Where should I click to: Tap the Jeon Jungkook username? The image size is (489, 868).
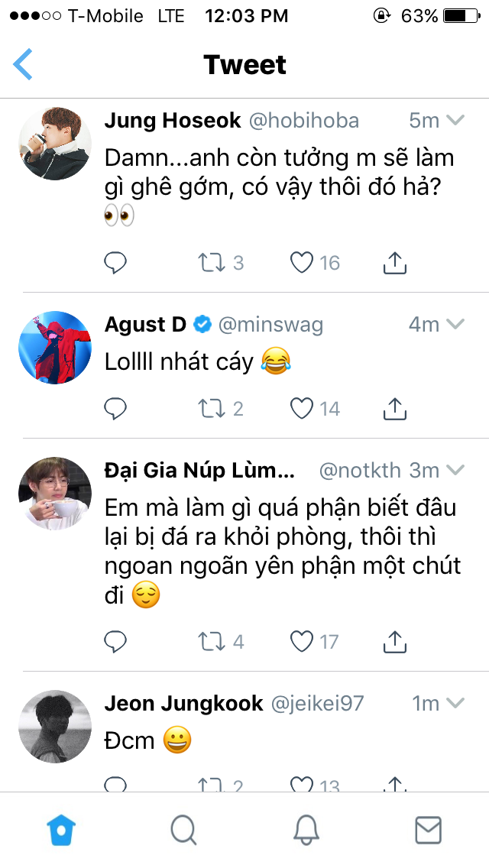[x=183, y=703]
